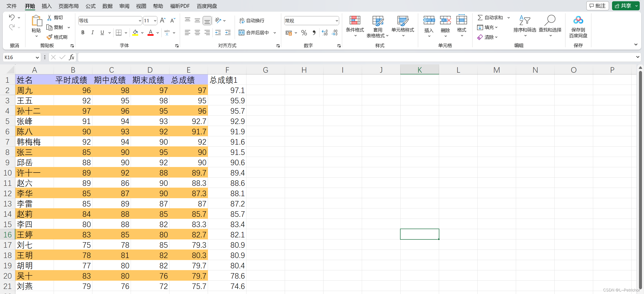Viewport: 644px width, 294px height.
Task: Toggle Italic formatting
Action: pos(92,33)
